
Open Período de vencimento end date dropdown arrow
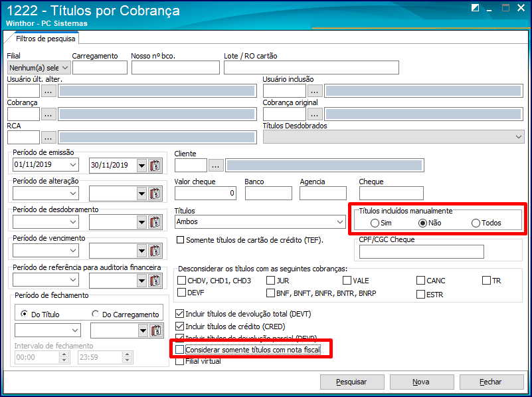pyautogui.click(x=142, y=251)
